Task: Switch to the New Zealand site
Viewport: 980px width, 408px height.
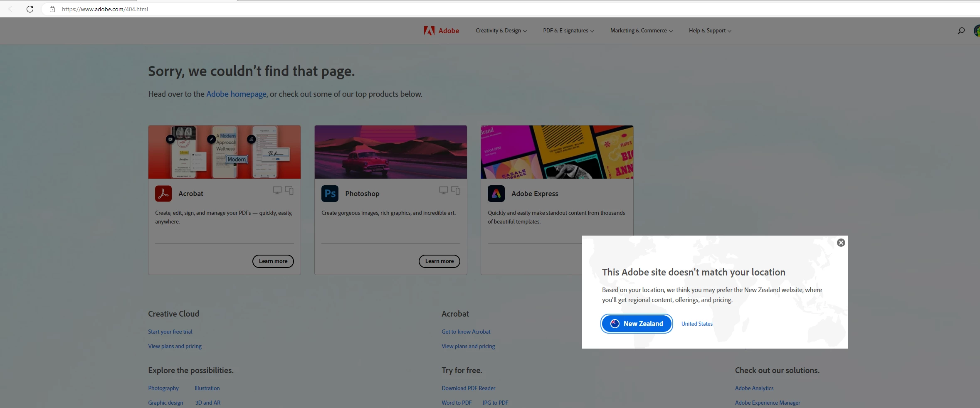Action: (637, 324)
